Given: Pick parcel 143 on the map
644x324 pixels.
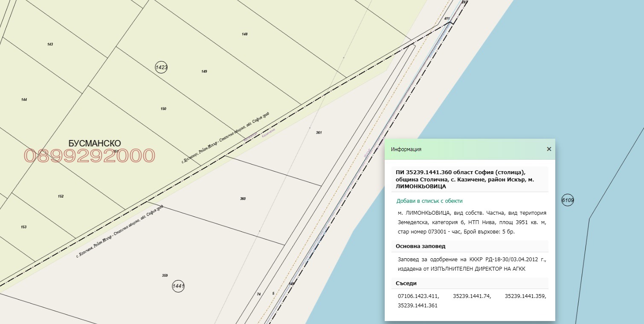Looking at the screenshot, I should click(50, 44).
